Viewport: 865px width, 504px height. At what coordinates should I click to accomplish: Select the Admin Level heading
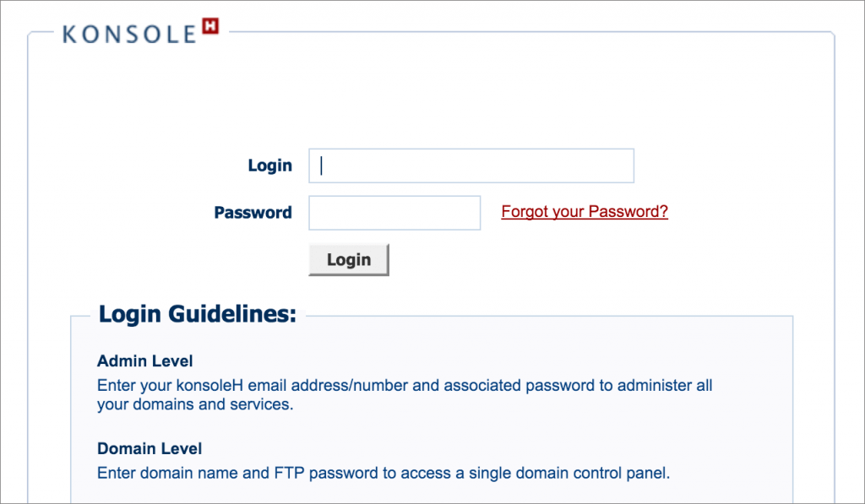click(x=145, y=361)
